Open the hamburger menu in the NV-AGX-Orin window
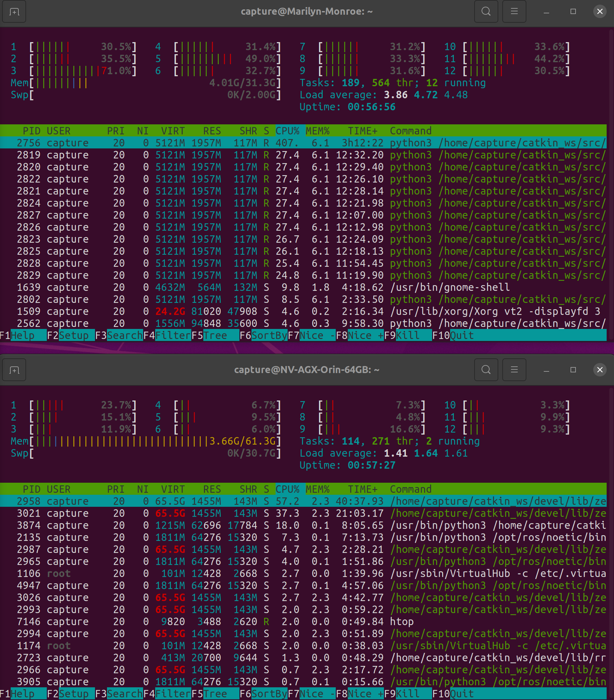The width and height of the screenshot is (614, 700). tap(514, 370)
